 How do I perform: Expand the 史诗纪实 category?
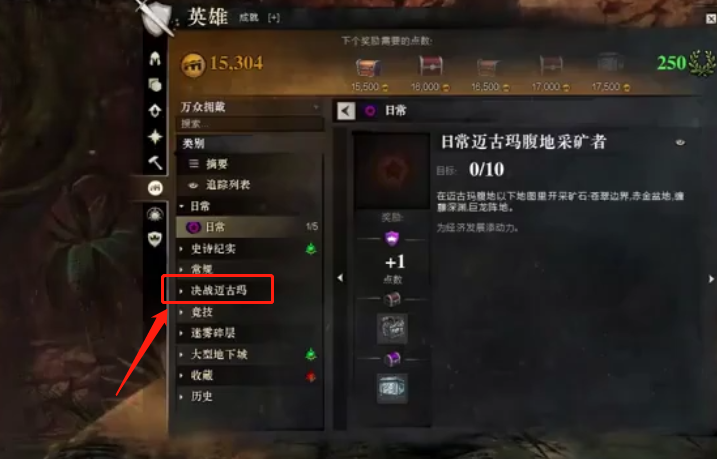[249, 248]
